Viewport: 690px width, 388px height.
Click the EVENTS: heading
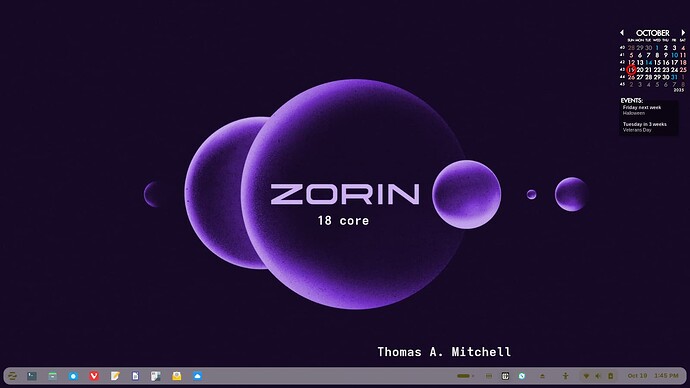[631, 100]
